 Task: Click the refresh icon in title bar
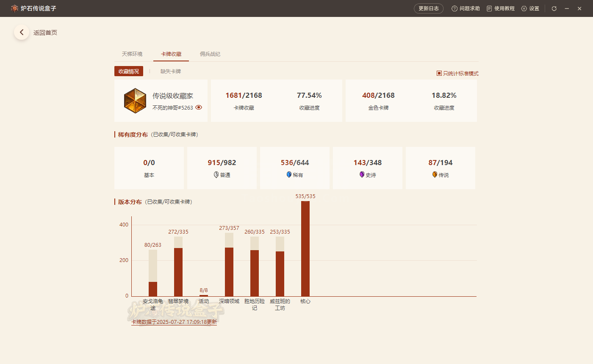coord(554,8)
